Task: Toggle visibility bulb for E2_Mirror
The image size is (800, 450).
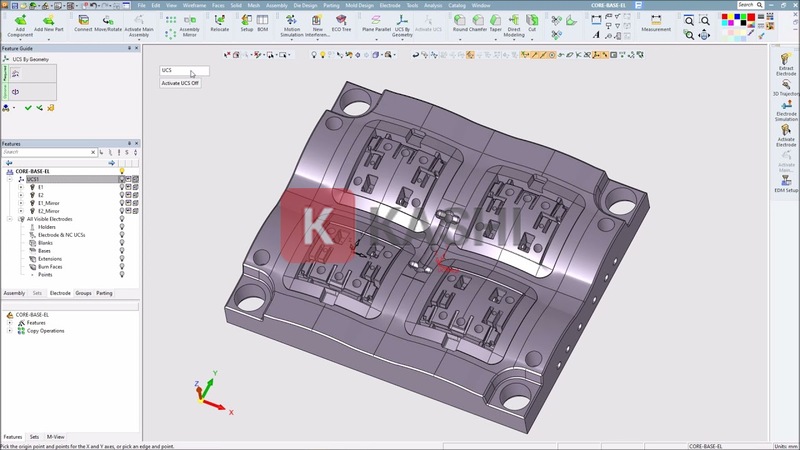Action: (x=122, y=211)
